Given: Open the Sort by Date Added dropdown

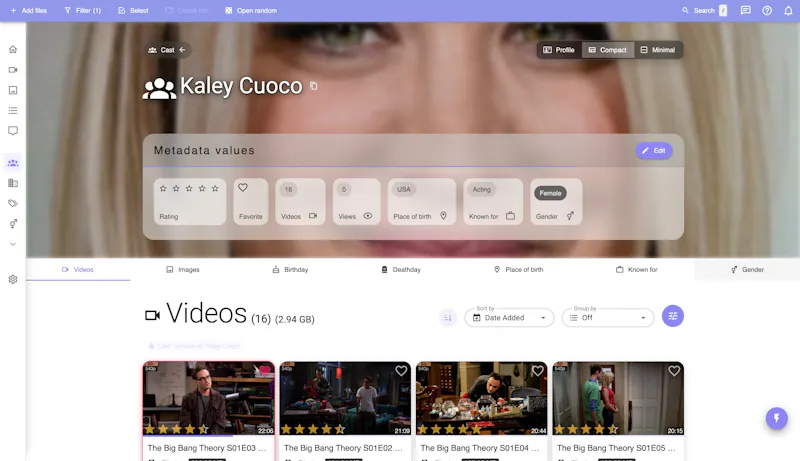Looking at the screenshot, I should click(509, 318).
